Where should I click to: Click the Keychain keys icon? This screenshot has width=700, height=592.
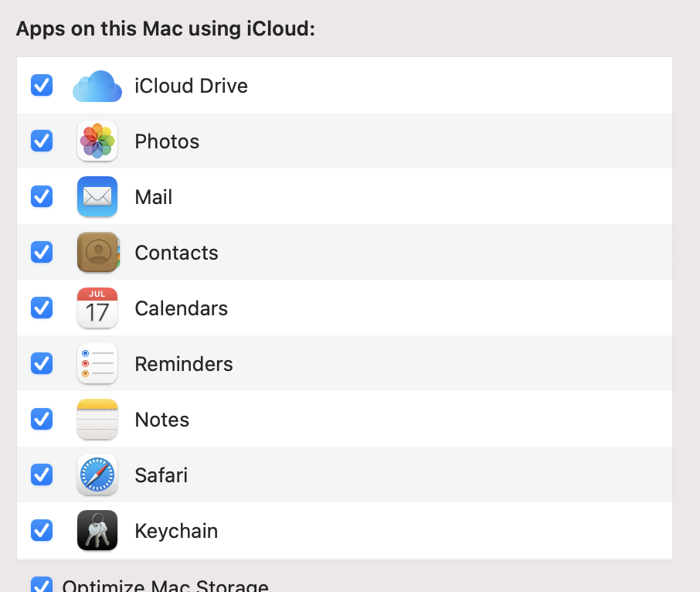(x=97, y=531)
